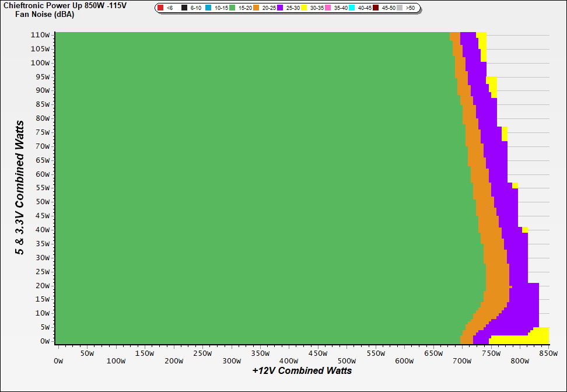Click the Fan Noise (dBA) subtitle
The image size is (567, 392).
(44, 15)
